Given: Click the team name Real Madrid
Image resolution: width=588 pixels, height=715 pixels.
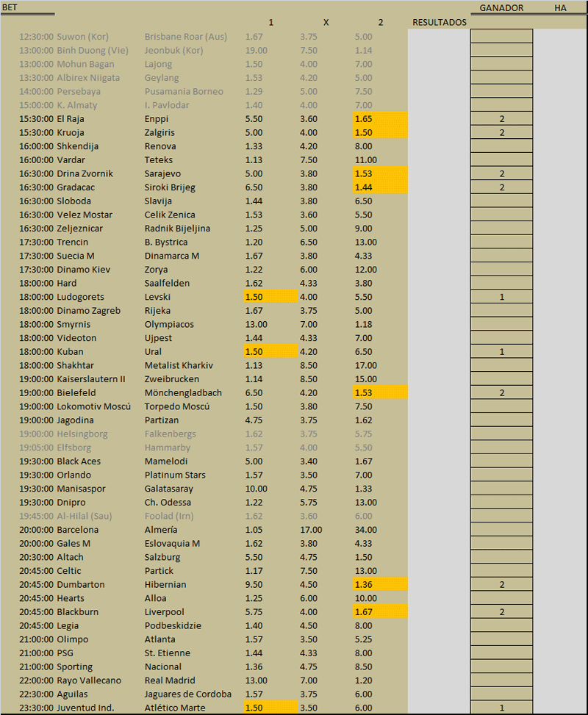Looking at the screenshot, I should [170, 680].
